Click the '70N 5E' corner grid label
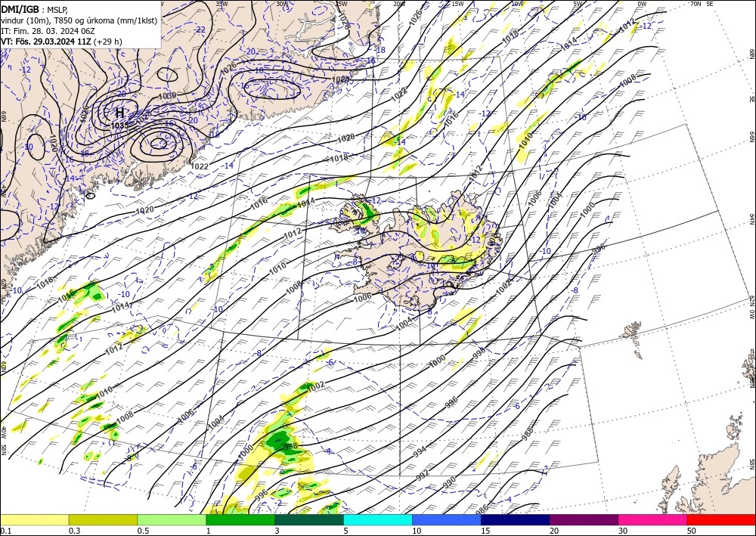This screenshot has width=756, height=536. click(x=701, y=4)
